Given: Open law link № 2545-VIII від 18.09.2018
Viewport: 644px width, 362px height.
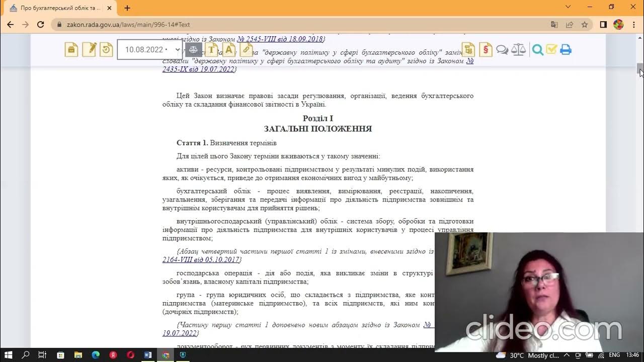Looking at the screenshot, I should tap(281, 39).
